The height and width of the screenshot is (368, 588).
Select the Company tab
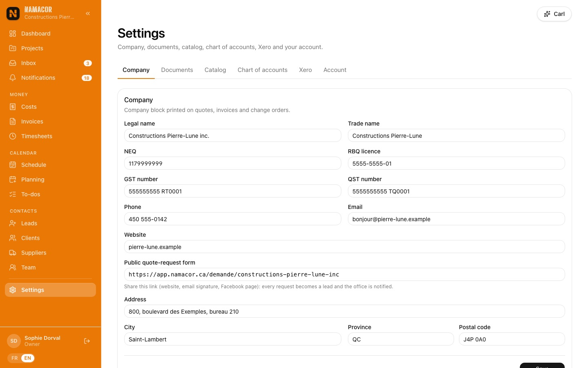point(136,70)
